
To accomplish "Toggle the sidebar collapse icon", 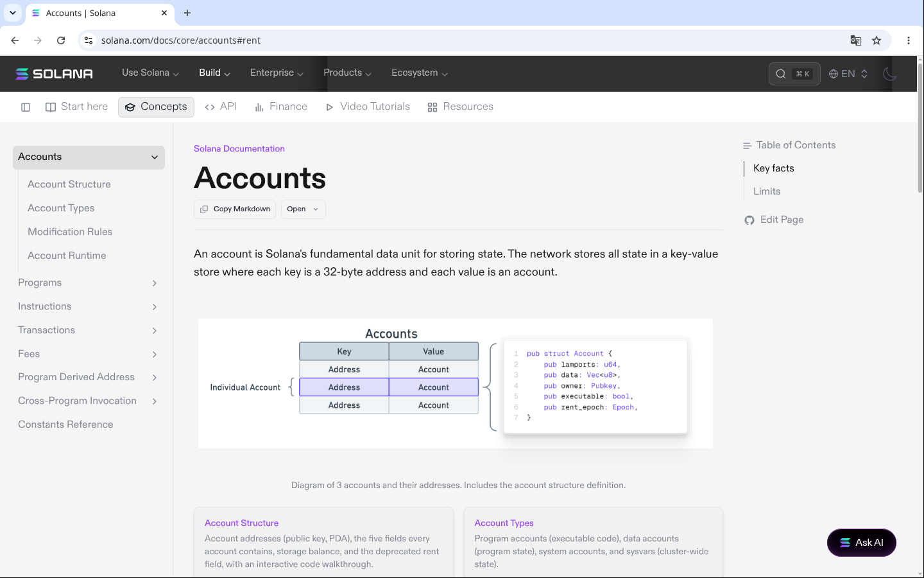I will [26, 107].
